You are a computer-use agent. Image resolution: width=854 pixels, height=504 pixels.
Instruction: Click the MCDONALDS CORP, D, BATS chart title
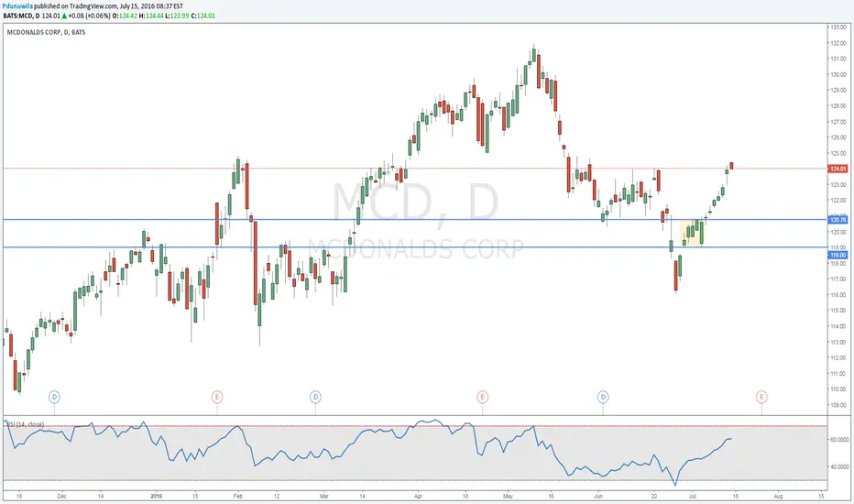(46, 32)
